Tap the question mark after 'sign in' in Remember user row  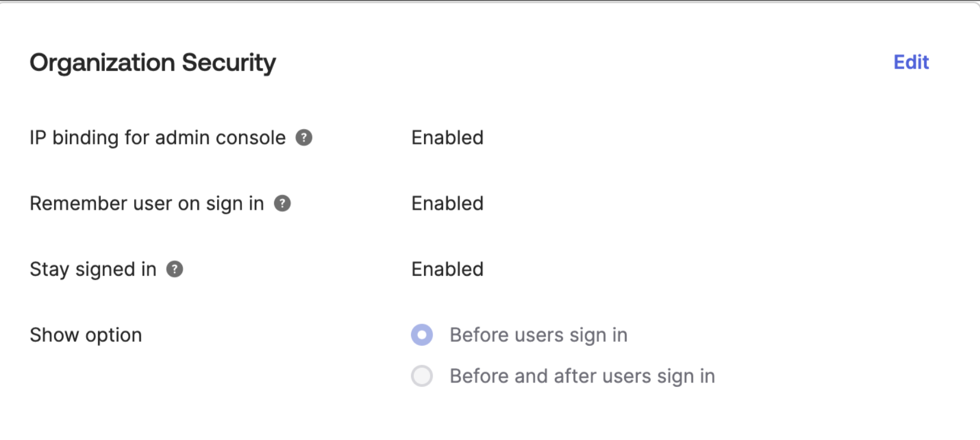pos(282,204)
